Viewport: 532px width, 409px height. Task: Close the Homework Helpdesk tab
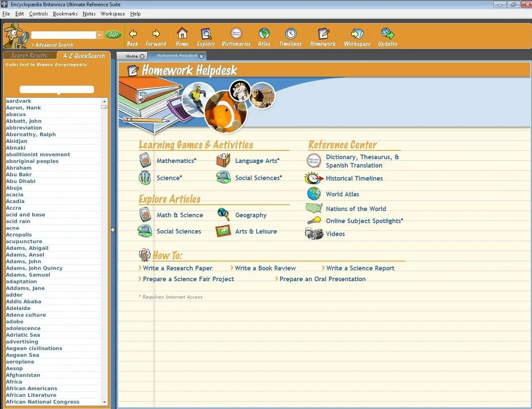coord(201,56)
